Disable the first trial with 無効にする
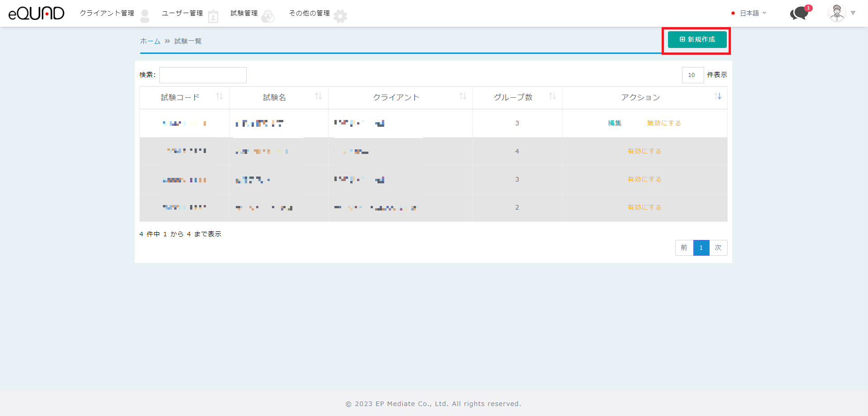The width and height of the screenshot is (868, 416). [663, 123]
